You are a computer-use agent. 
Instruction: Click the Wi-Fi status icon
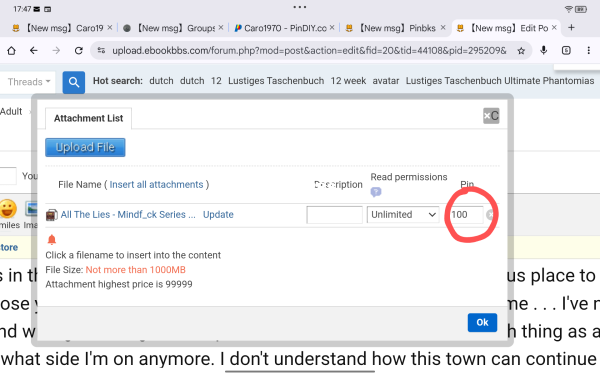(x=568, y=9)
